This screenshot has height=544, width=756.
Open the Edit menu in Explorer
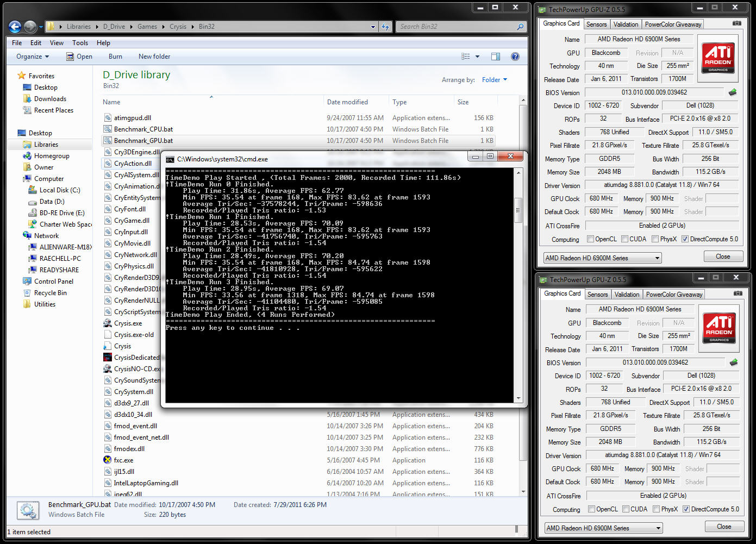pos(36,43)
